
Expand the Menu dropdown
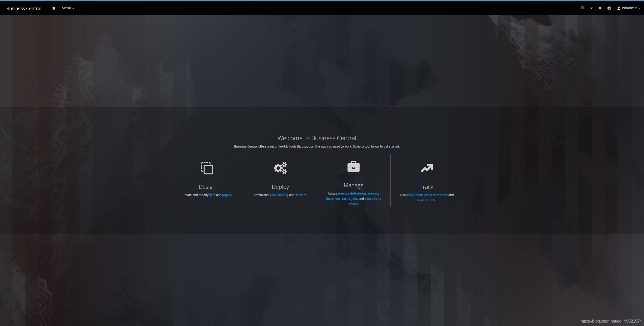point(68,8)
